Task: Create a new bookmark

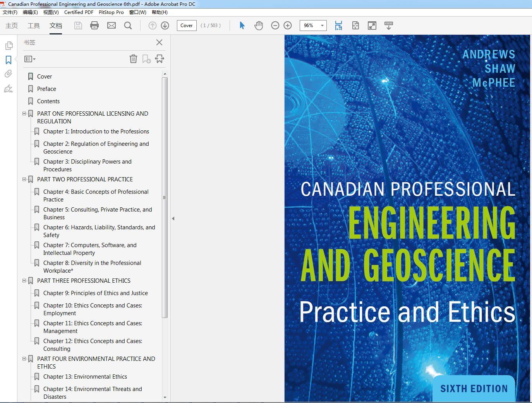Action: tap(146, 59)
